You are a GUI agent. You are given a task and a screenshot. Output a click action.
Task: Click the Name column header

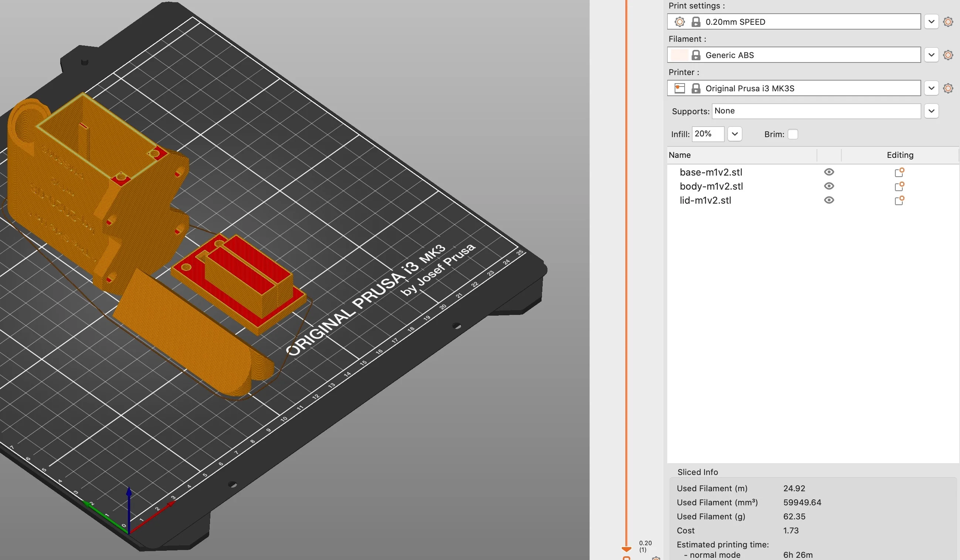[x=681, y=155]
